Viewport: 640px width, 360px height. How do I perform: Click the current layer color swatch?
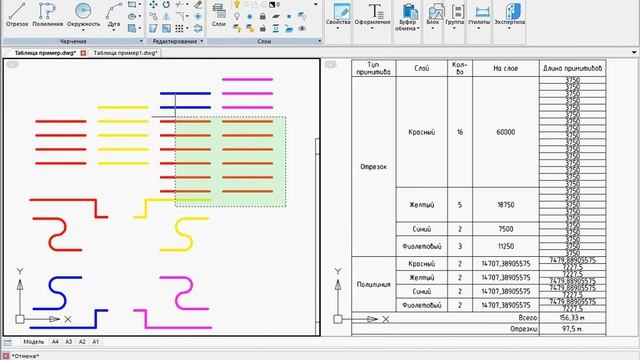coord(272,4)
